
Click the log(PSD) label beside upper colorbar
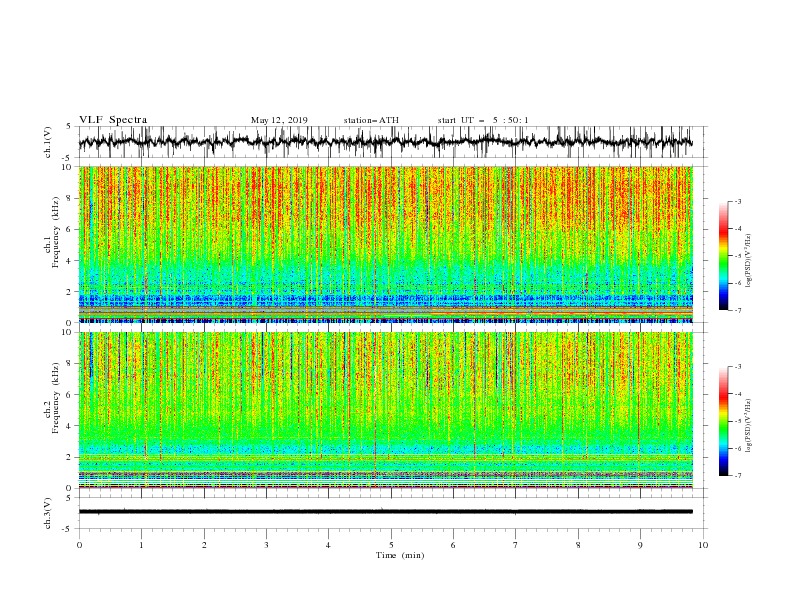pos(749,261)
